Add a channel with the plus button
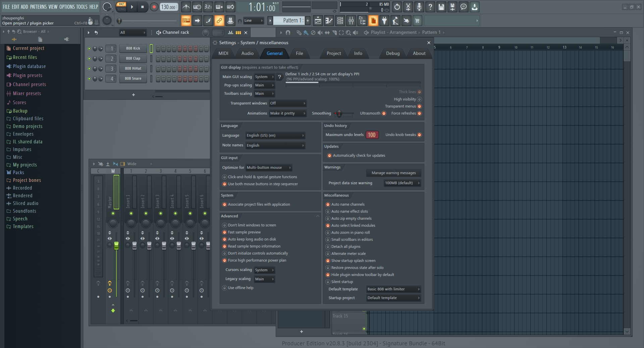Image resolution: width=644 pixels, height=348 pixels. coord(133,95)
